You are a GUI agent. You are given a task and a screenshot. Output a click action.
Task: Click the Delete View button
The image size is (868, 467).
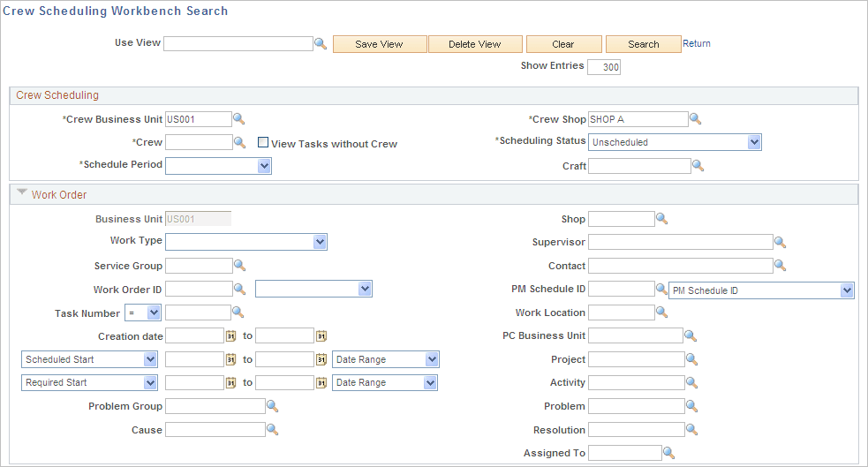475,44
